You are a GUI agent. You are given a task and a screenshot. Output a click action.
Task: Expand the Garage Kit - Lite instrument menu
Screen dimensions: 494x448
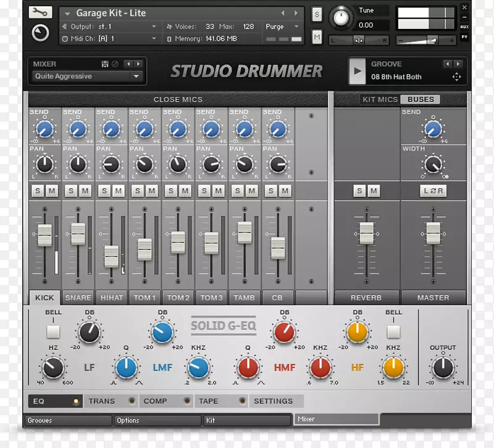[x=67, y=13]
